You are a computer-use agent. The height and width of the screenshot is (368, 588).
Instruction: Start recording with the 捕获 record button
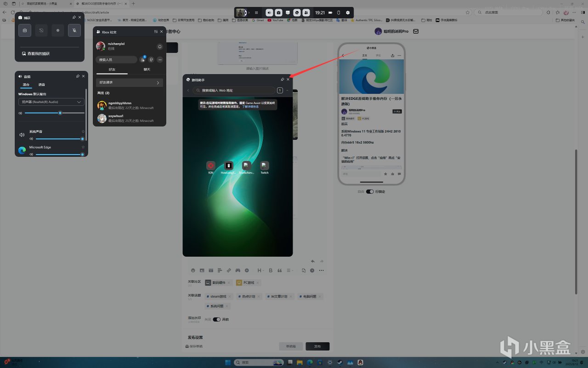[57, 30]
